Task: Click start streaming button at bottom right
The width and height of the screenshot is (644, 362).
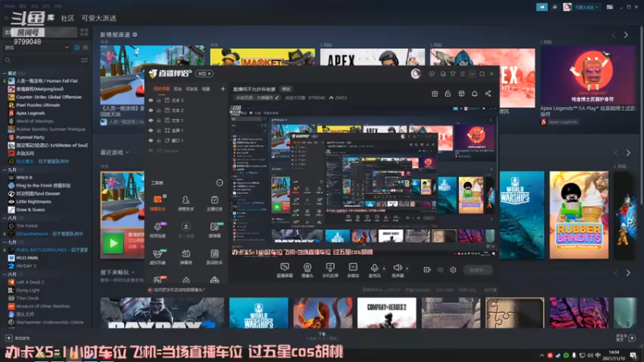Action: pos(477,269)
